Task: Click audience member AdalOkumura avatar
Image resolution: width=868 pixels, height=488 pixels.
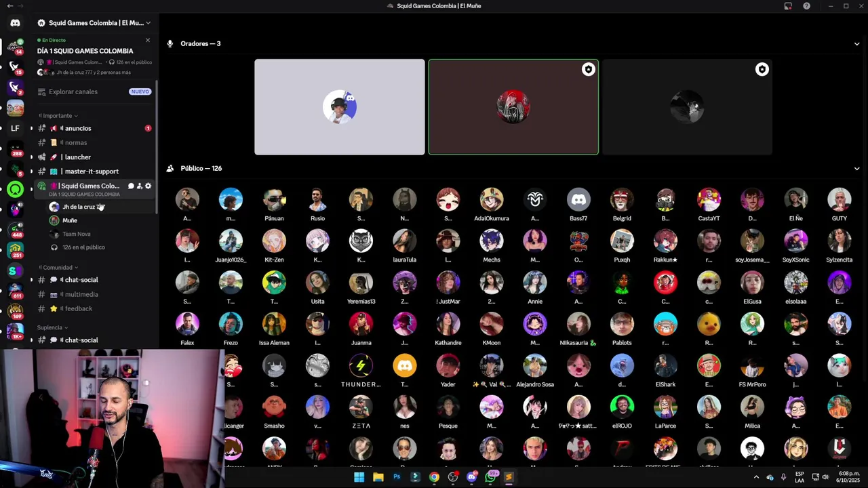Action: pos(492,200)
